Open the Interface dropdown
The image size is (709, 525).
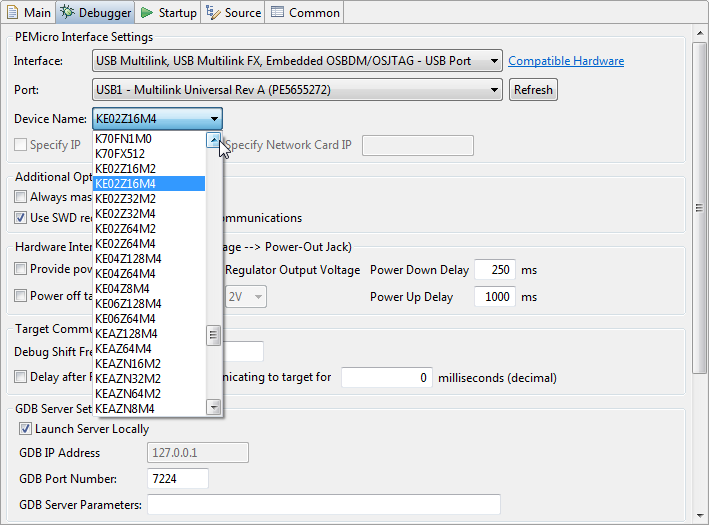click(297, 61)
